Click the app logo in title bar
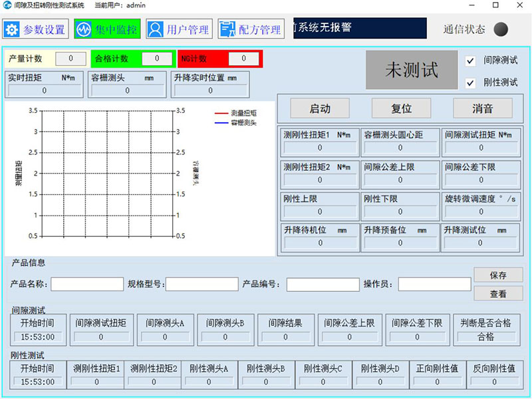532x399 pixels. 7,5
